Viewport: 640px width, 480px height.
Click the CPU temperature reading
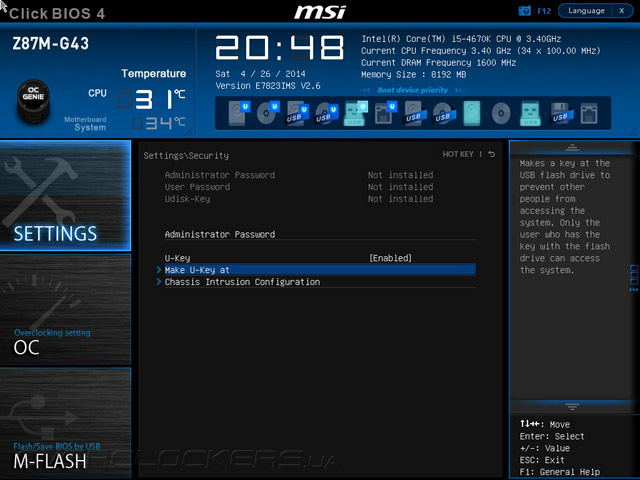click(152, 99)
